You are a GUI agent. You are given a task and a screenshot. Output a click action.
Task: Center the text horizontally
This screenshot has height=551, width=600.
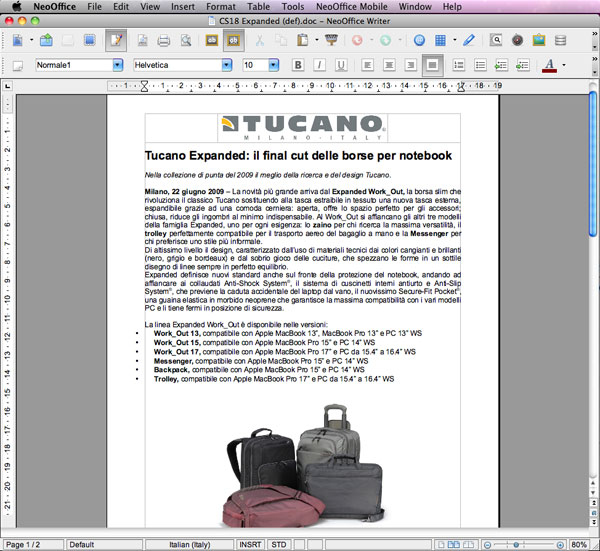coord(389,65)
